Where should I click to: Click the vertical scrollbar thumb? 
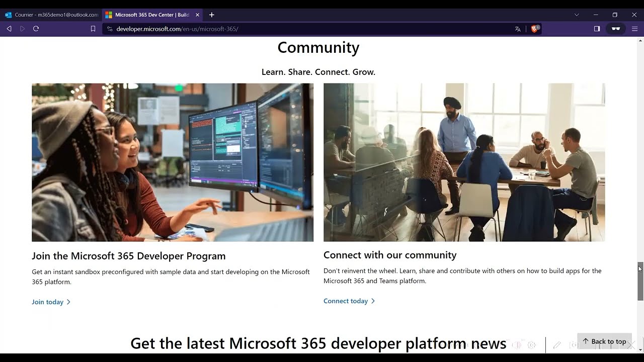click(640, 281)
